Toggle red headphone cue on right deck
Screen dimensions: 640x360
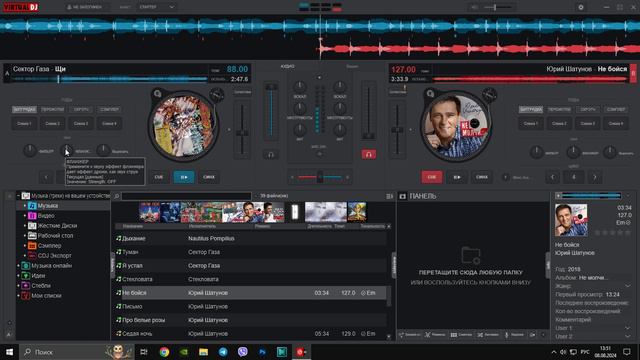pos(369,154)
